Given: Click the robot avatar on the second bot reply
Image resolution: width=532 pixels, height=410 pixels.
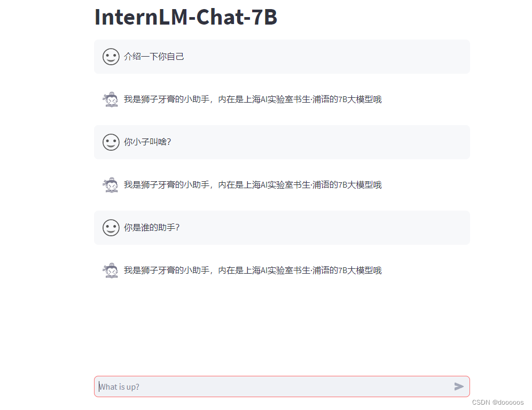Looking at the screenshot, I should pos(111,184).
